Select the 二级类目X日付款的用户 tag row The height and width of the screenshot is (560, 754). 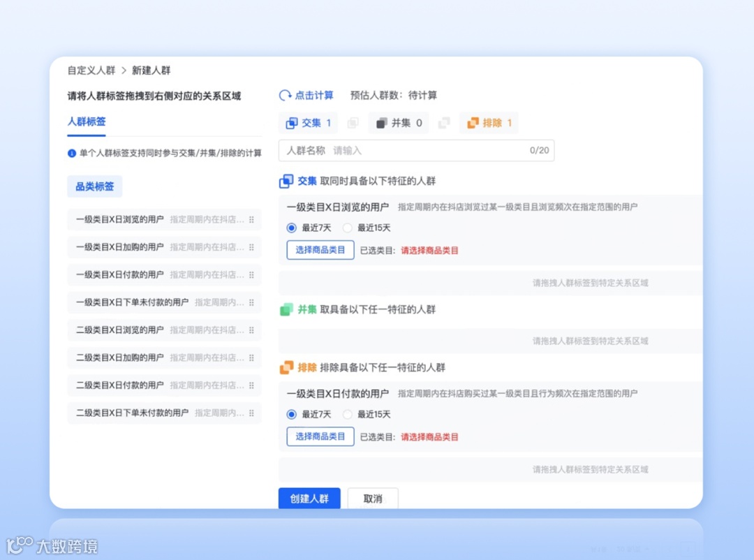click(x=165, y=385)
